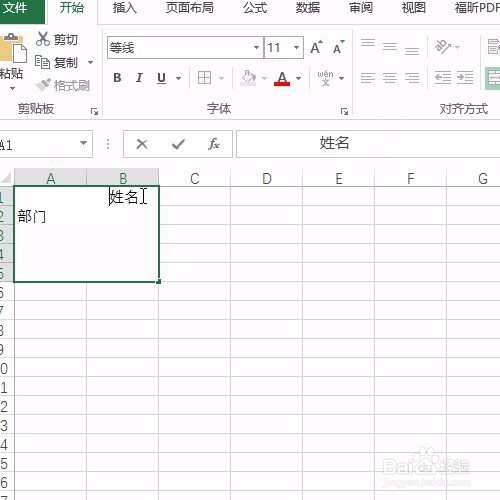Screen dimensions: 500x500
Task: Open the font size dropdown arrow
Action: pyautogui.click(x=296, y=48)
